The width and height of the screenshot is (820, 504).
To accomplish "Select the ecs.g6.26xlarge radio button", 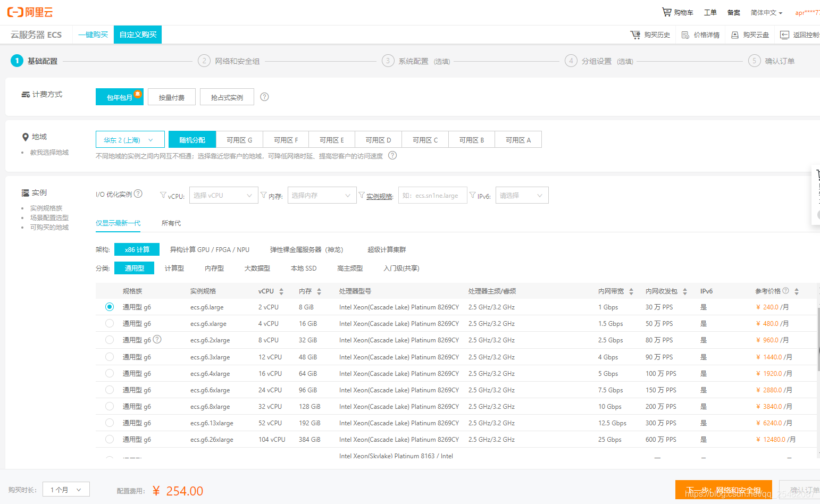I will tap(110, 439).
